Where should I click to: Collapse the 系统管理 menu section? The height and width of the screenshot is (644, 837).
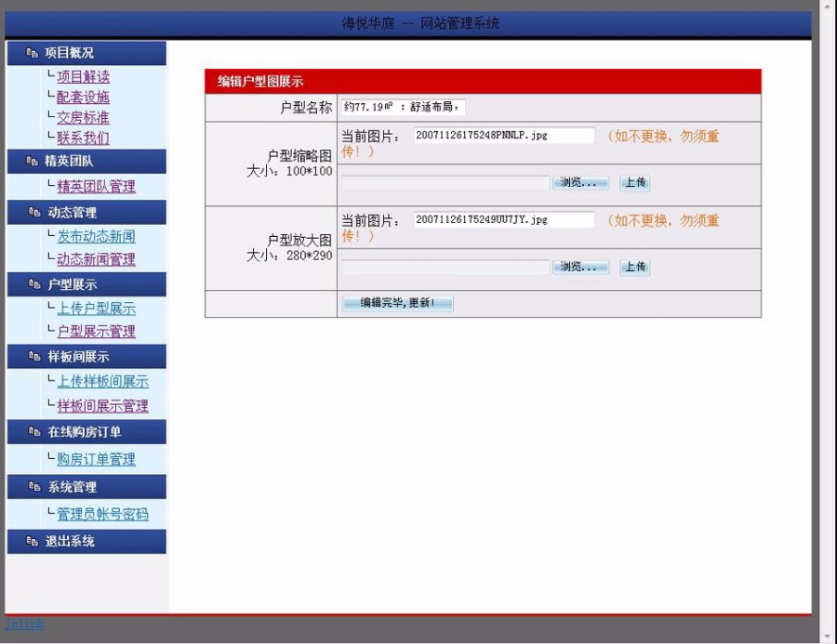(x=86, y=487)
